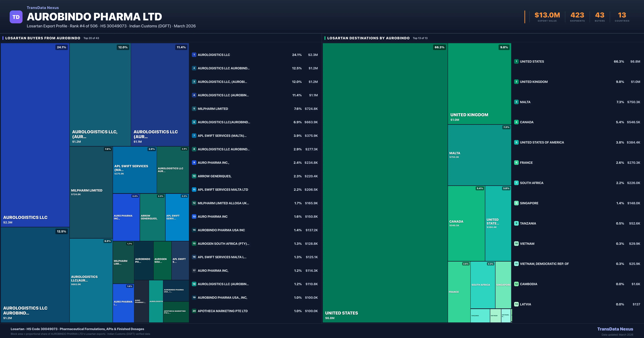Click rank 7 badge beside SOUTH AFRICA

point(516,183)
